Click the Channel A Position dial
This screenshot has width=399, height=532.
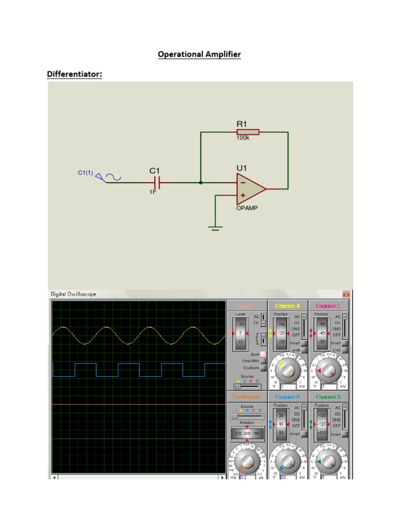[281, 333]
